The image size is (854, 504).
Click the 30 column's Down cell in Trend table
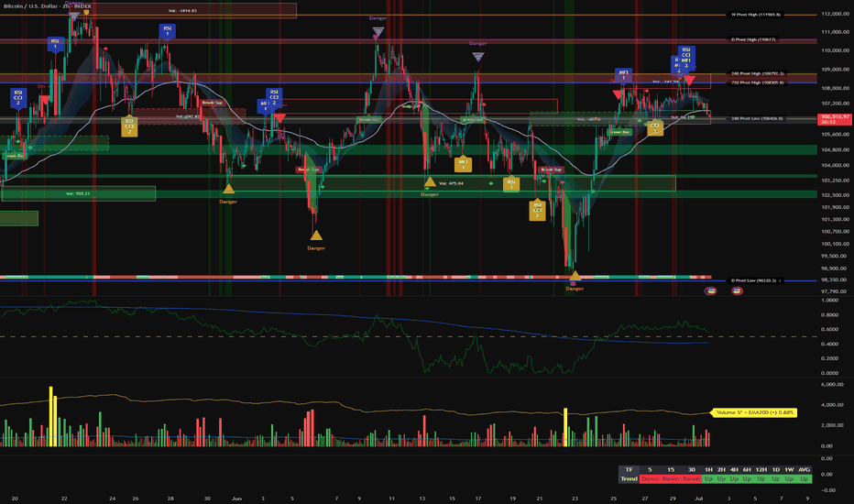692,479
